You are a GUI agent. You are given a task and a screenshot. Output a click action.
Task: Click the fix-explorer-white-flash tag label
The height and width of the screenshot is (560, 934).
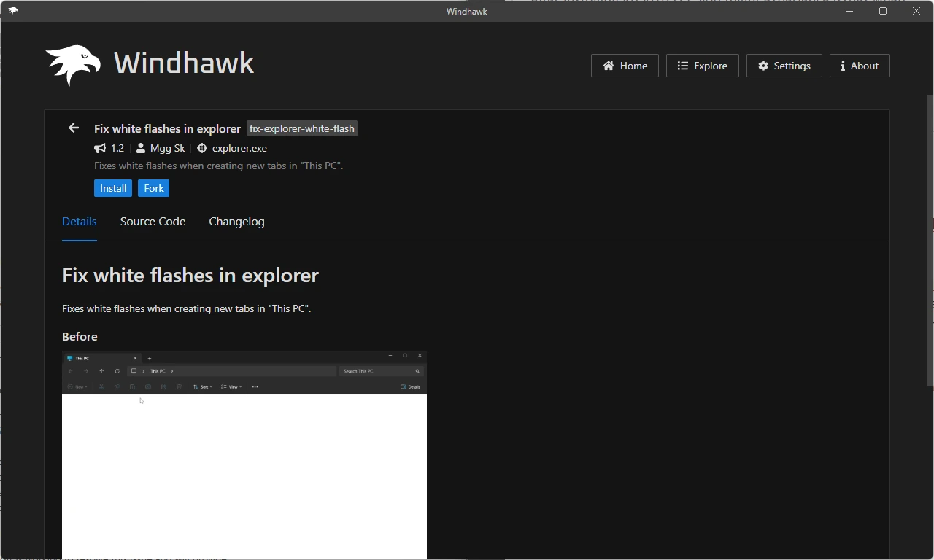(301, 128)
